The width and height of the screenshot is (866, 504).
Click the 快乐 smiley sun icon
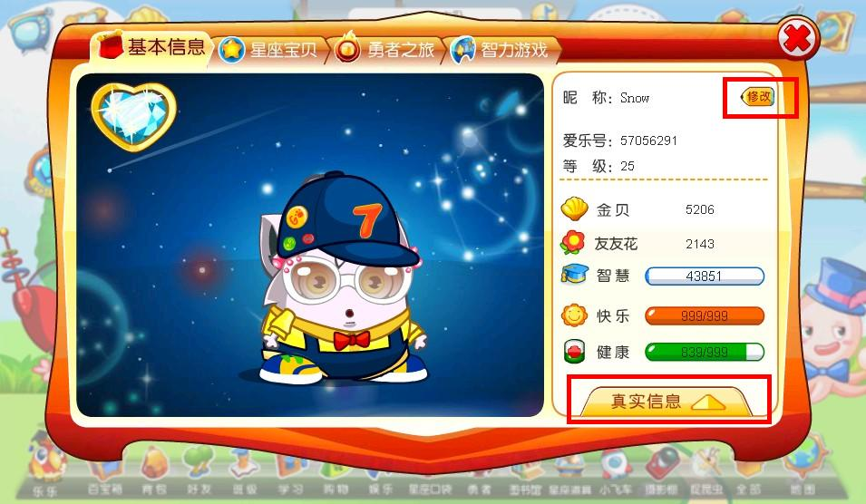coord(574,315)
